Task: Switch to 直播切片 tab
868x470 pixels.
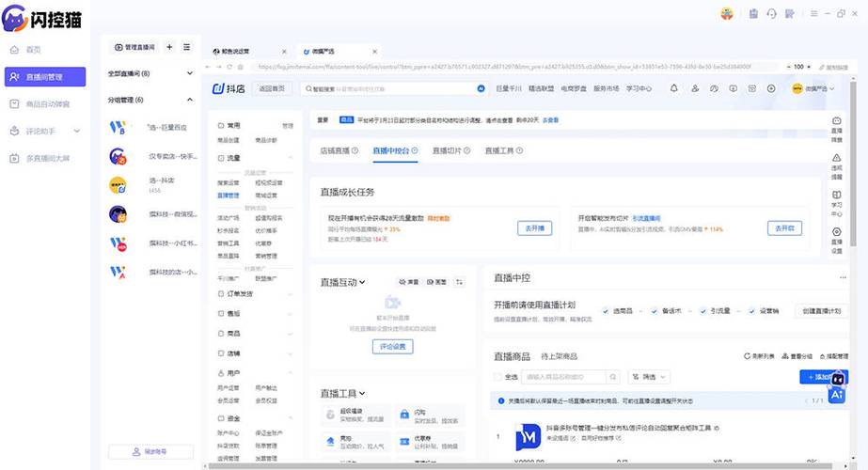Action: (450, 150)
